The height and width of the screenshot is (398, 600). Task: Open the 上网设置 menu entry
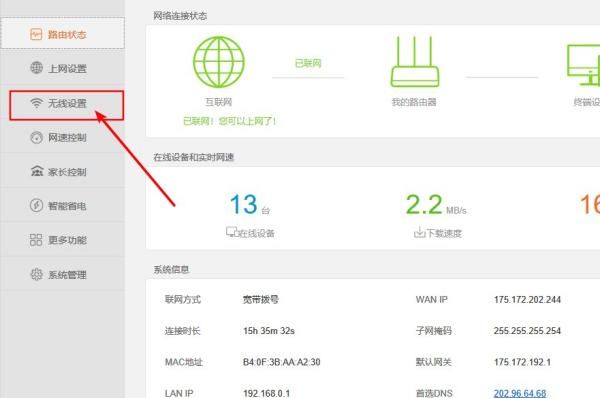click(x=63, y=68)
